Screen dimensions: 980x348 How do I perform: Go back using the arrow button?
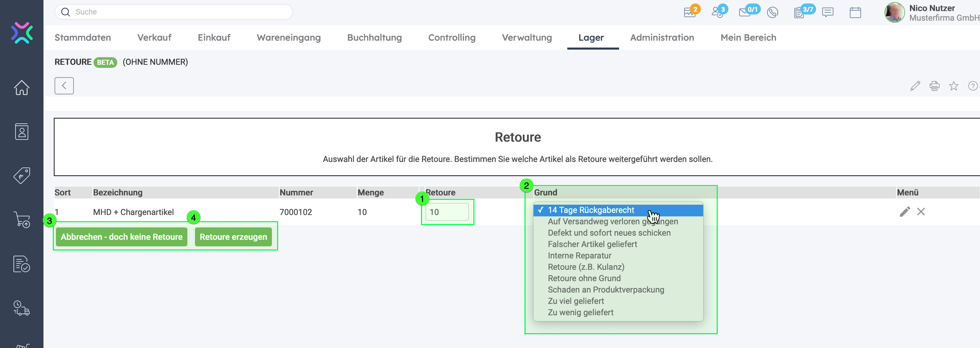tap(64, 86)
